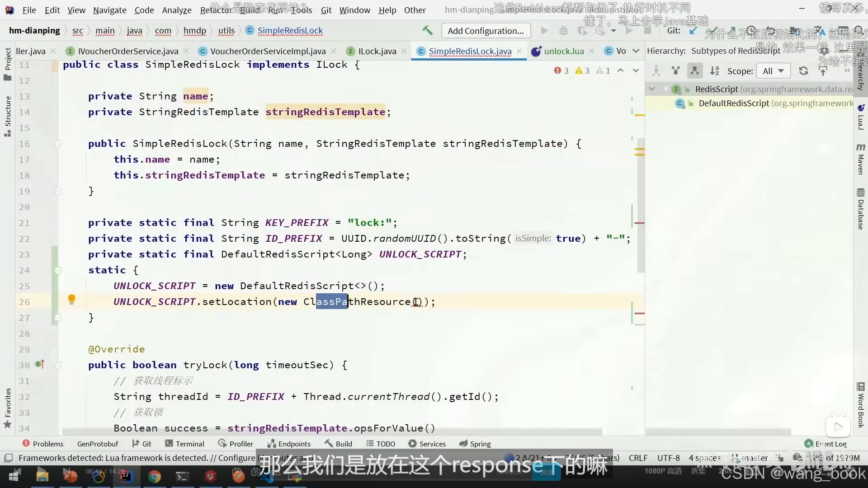Click the Build project hammer icon

tap(427, 30)
